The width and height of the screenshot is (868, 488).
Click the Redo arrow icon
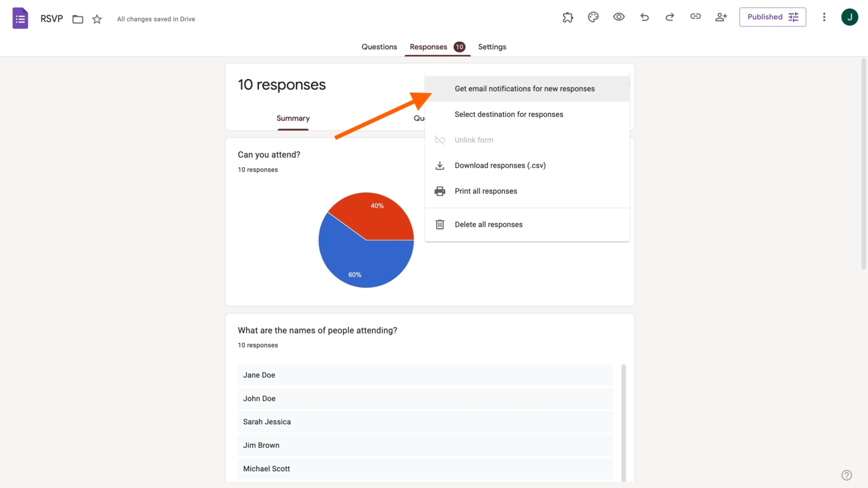[x=670, y=17]
